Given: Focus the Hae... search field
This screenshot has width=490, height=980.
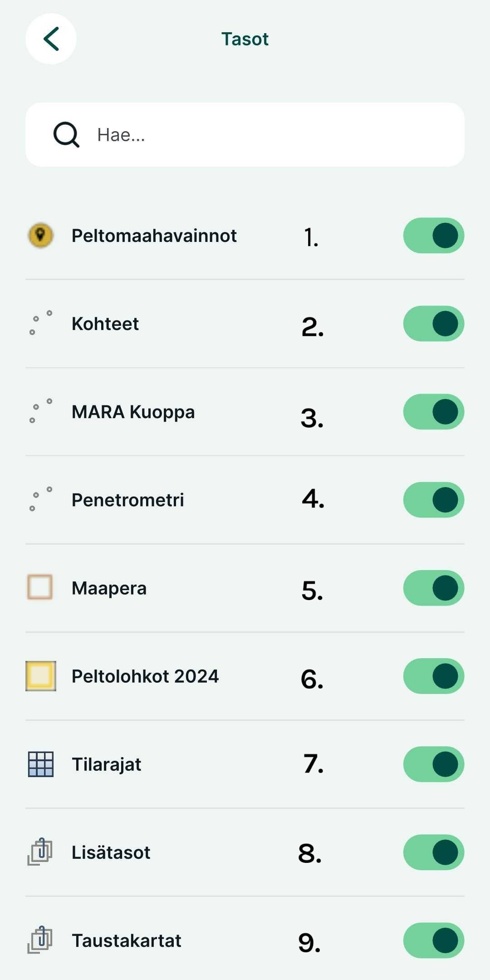Looking at the screenshot, I should coord(272,135).
